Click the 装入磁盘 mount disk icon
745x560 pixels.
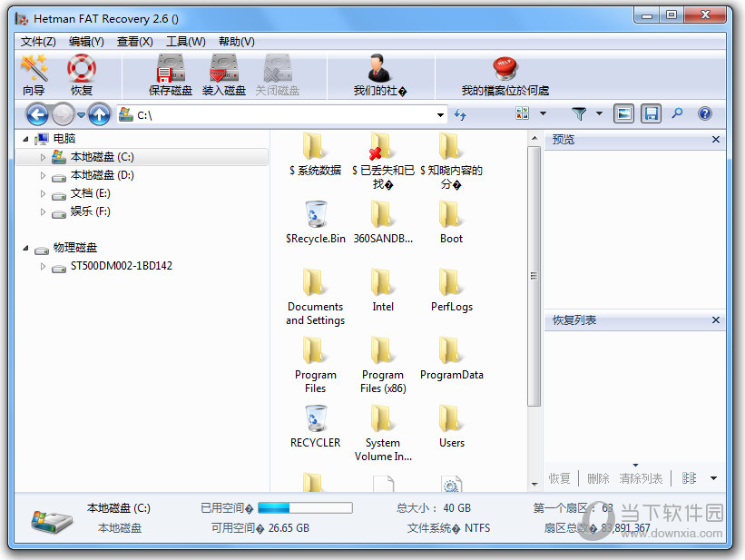click(224, 74)
